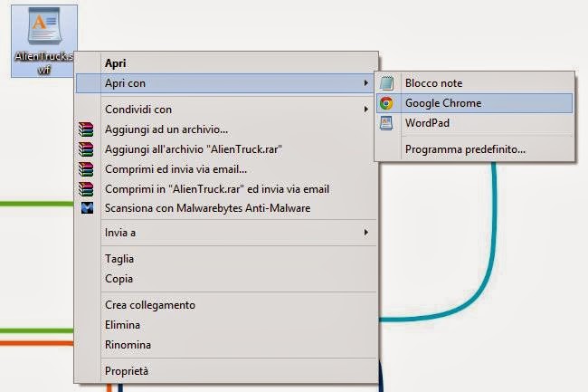Viewport: 588px width, 392px height.
Task: Click the Google Chrome logo icon
Action: (x=386, y=103)
